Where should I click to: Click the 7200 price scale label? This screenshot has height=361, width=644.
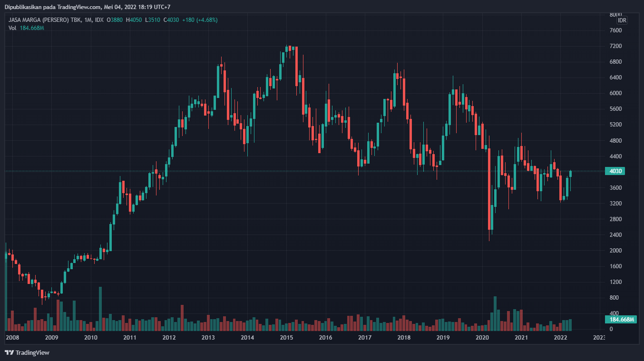[x=615, y=46]
